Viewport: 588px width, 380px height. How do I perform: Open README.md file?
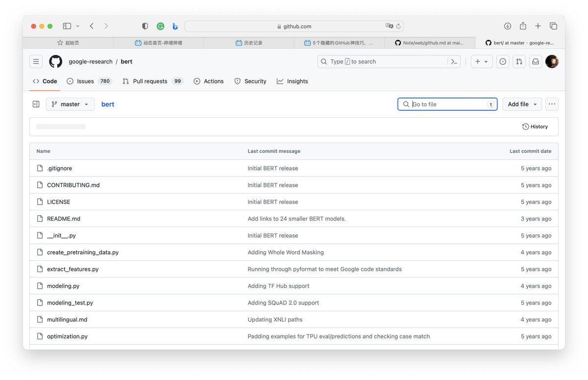(64, 219)
